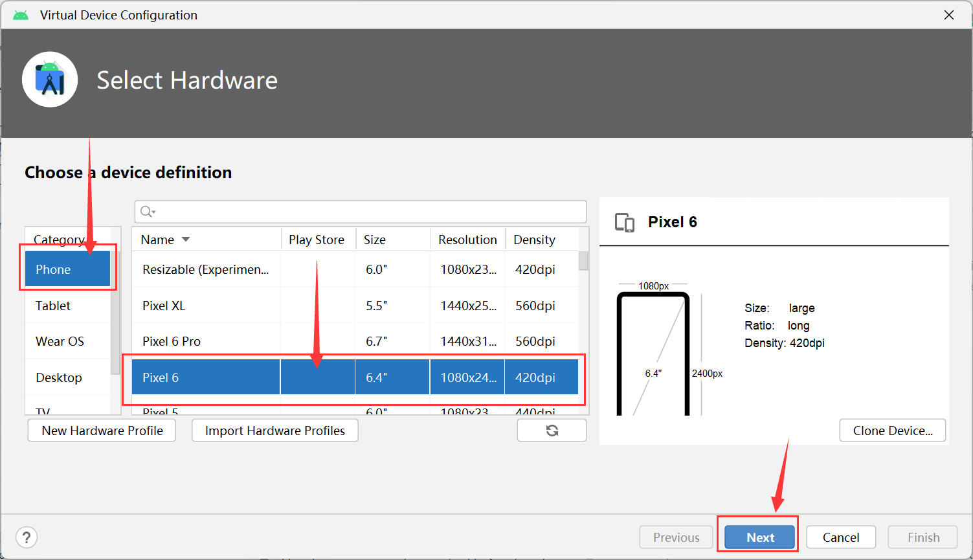Click the Play Store column header
973x560 pixels.
pos(317,240)
